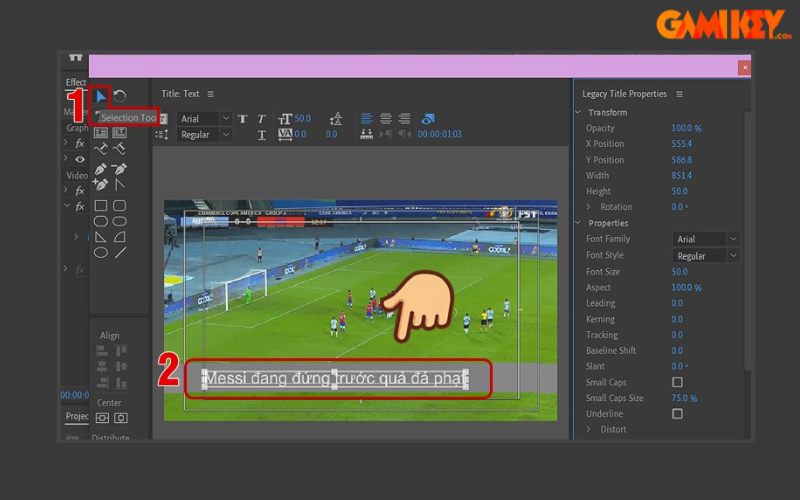Screen dimensions: 800x500
Task: Collapse the Transform section
Action: pyautogui.click(x=578, y=112)
